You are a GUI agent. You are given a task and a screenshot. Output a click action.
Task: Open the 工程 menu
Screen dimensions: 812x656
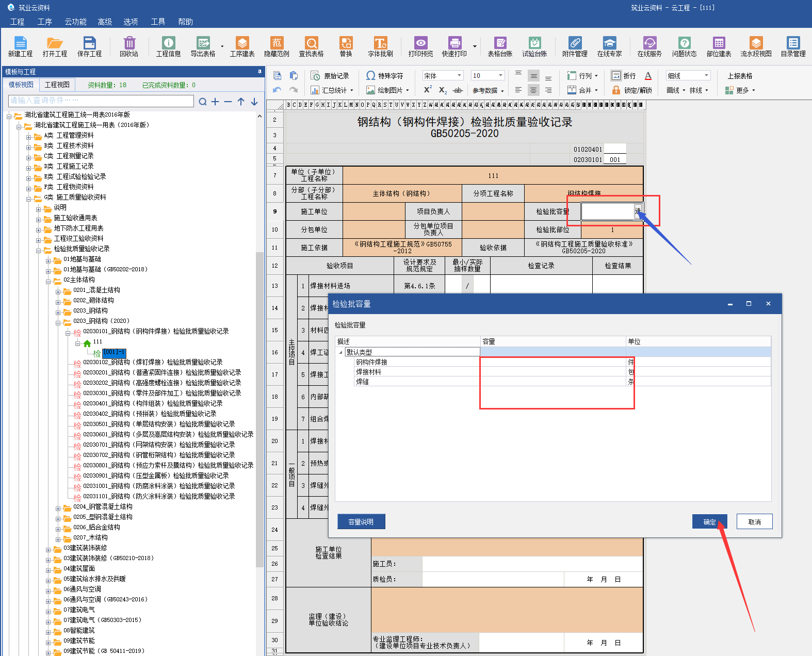click(x=17, y=22)
